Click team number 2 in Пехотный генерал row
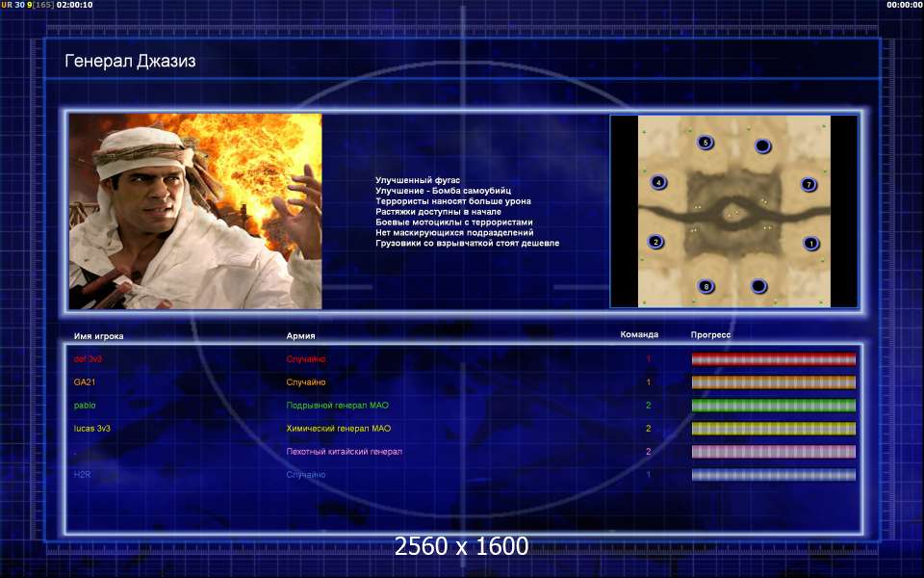 (648, 451)
